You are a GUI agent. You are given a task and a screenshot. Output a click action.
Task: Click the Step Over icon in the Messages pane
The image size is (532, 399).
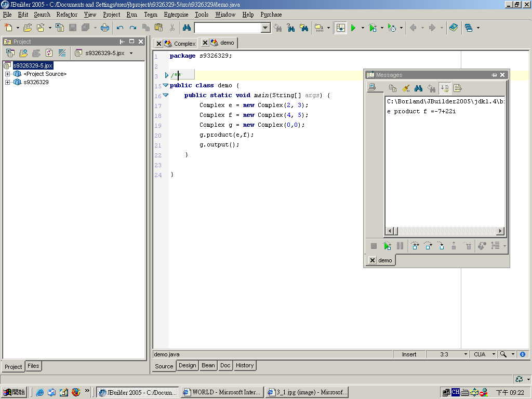point(415,246)
